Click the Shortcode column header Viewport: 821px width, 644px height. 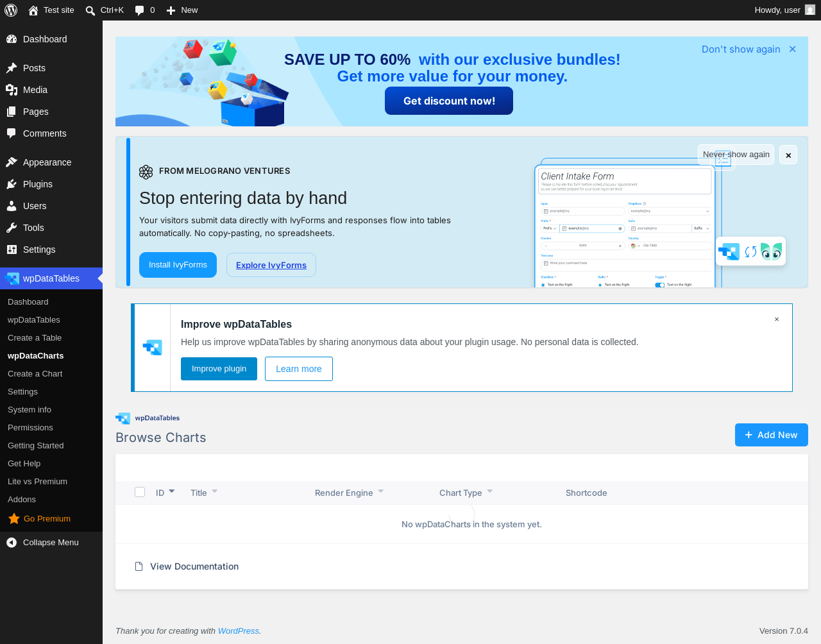(x=586, y=493)
